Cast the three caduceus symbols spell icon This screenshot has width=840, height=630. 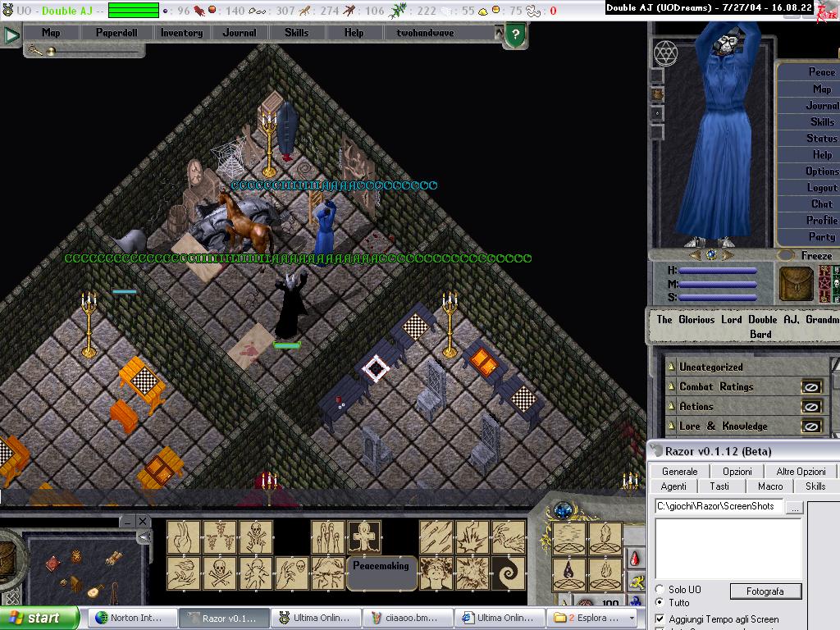pyautogui.click(x=220, y=536)
